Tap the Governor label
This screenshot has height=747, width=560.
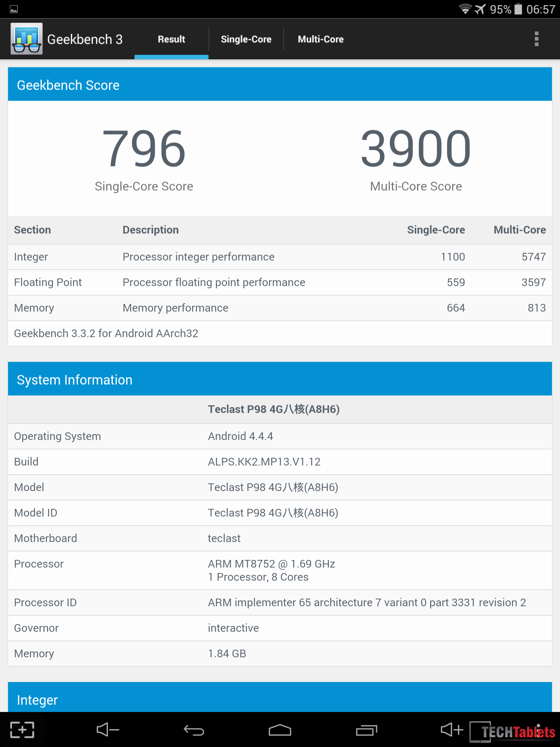pyautogui.click(x=36, y=628)
